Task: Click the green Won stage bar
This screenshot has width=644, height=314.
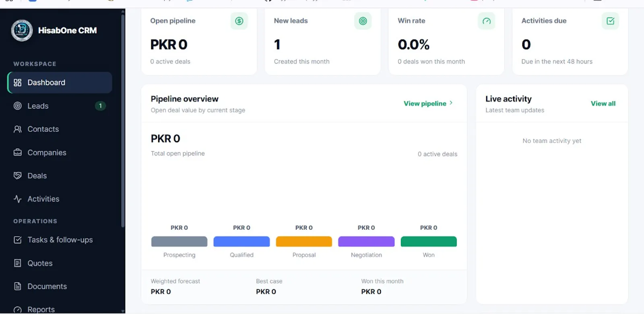Action: pos(429,241)
